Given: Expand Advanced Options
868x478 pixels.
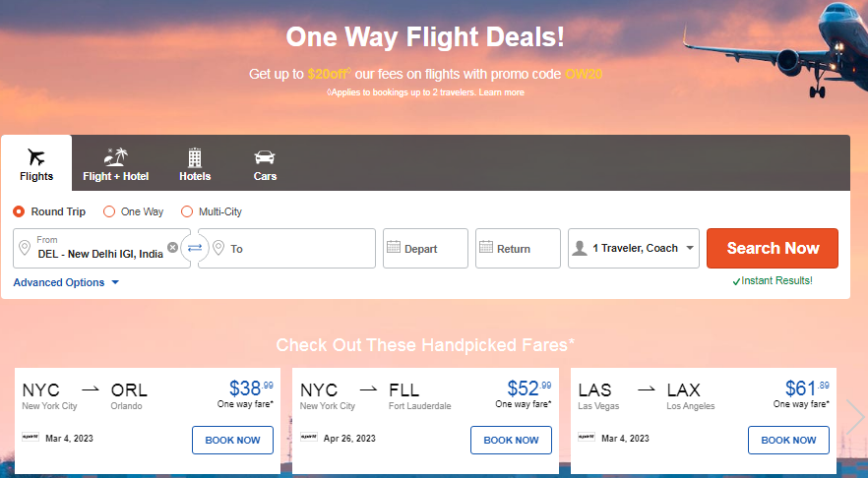Looking at the screenshot, I should [x=66, y=282].
